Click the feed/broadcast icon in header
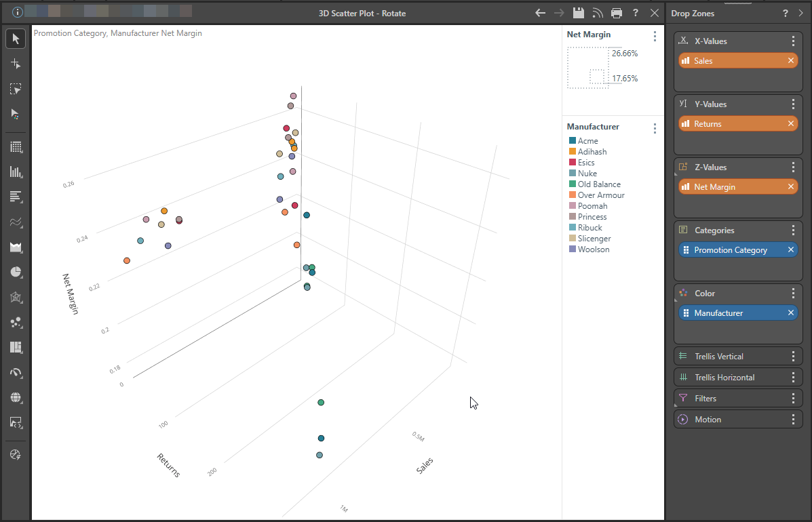Image resolution: width=812 pixels, height=522 pixels. pyautogui.click(x=598, y=13)
